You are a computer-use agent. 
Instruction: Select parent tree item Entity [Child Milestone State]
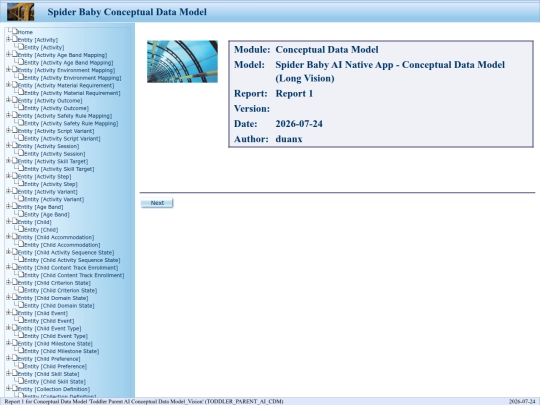[55, 344]
